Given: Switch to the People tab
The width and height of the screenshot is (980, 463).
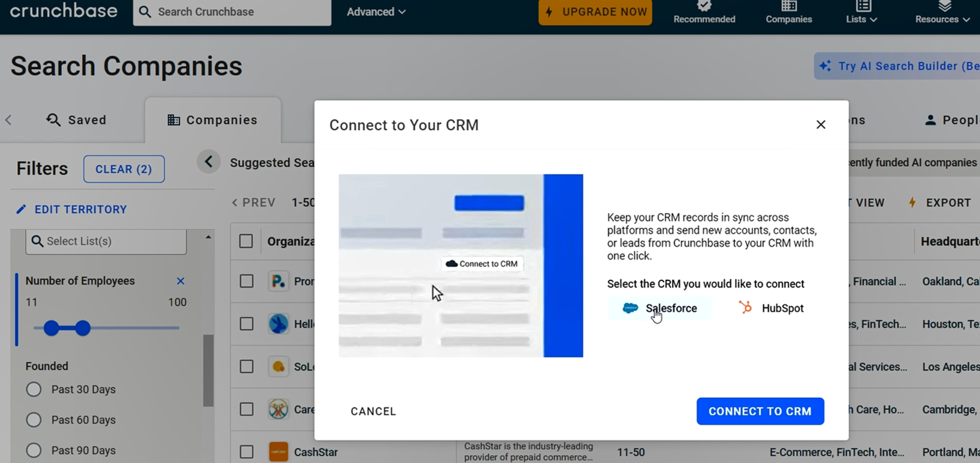Looking at the screenshot, I should click(x=951, y=120).
